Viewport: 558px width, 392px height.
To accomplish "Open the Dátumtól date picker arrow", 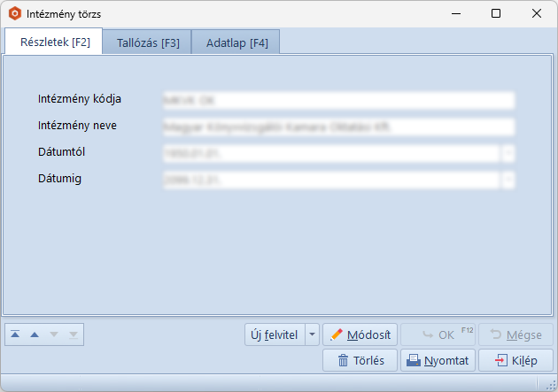I will point(509,154).
